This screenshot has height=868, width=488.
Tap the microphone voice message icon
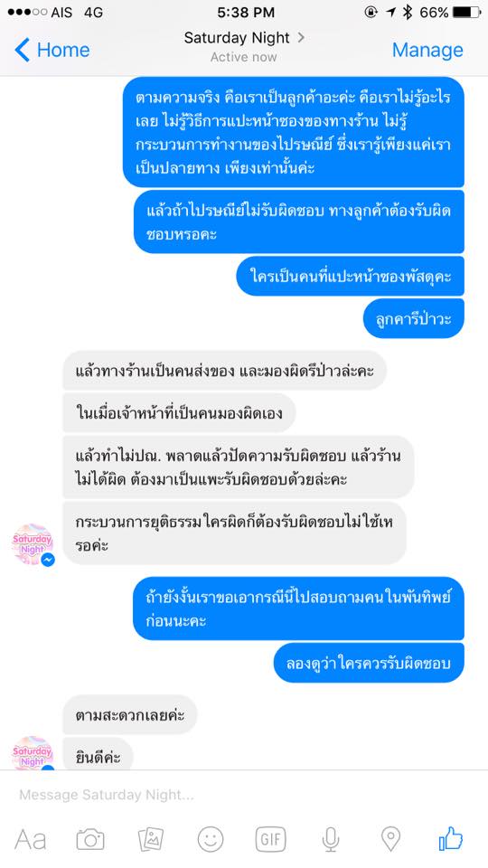click(x=331, y=839)
